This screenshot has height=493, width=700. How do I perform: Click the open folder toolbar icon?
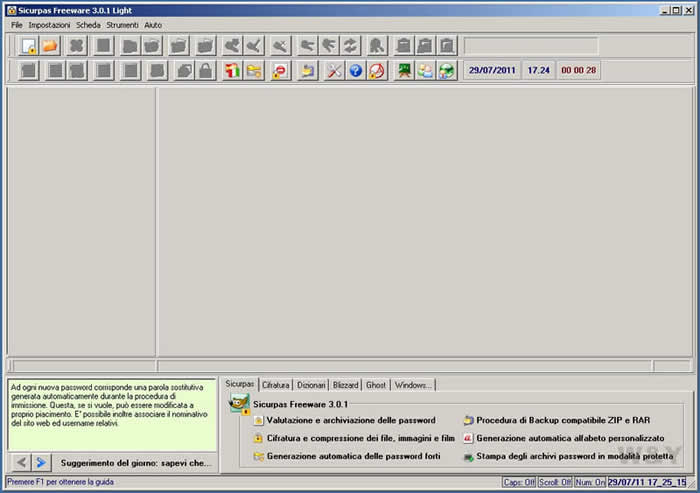point(50,46)
